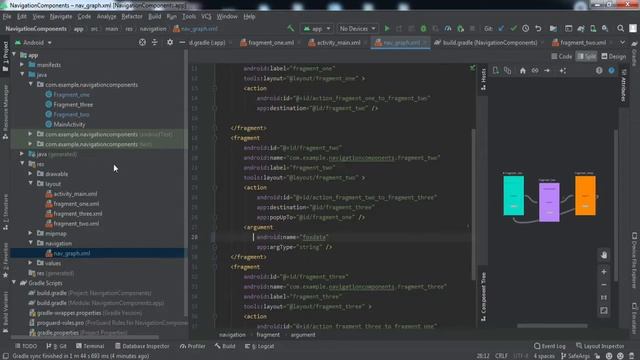Zoom in the navigation graph plus icon
The image size is (640, 360).
click(x=604, y=272)
